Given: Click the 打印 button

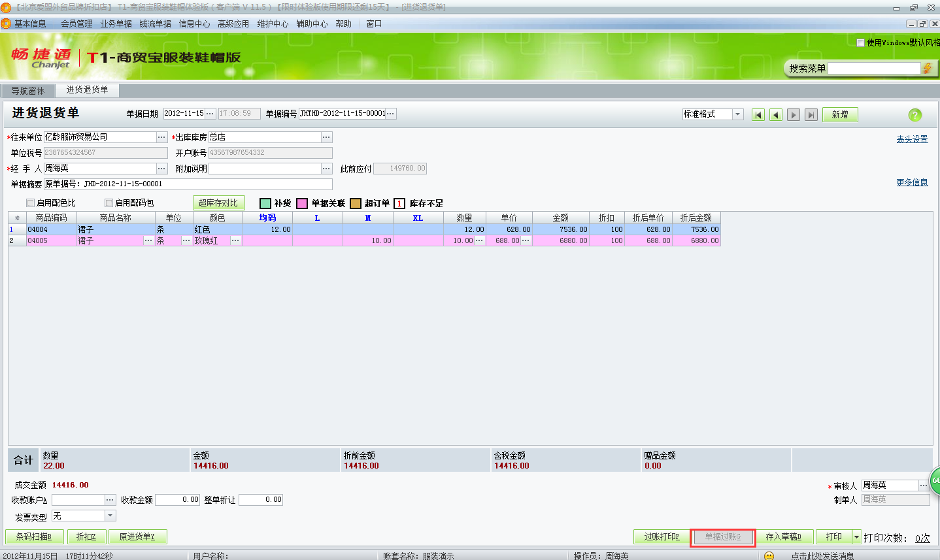Looking at the screenshot, I should [834, 537].
